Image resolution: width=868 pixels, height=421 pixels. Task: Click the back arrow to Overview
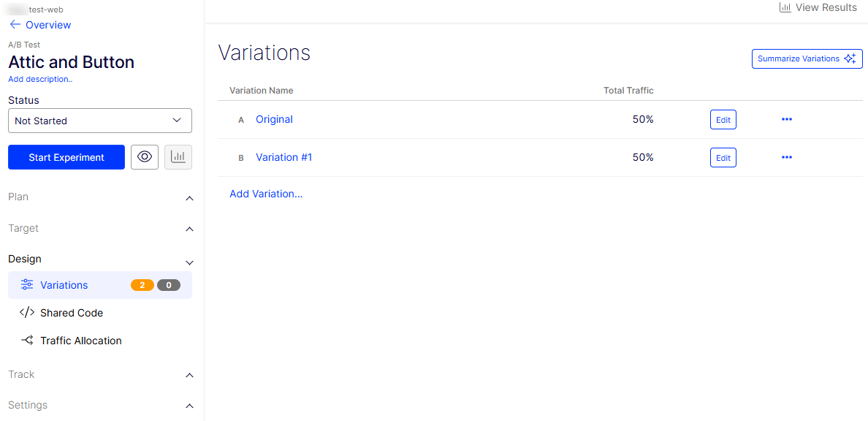tap(15, 25)
